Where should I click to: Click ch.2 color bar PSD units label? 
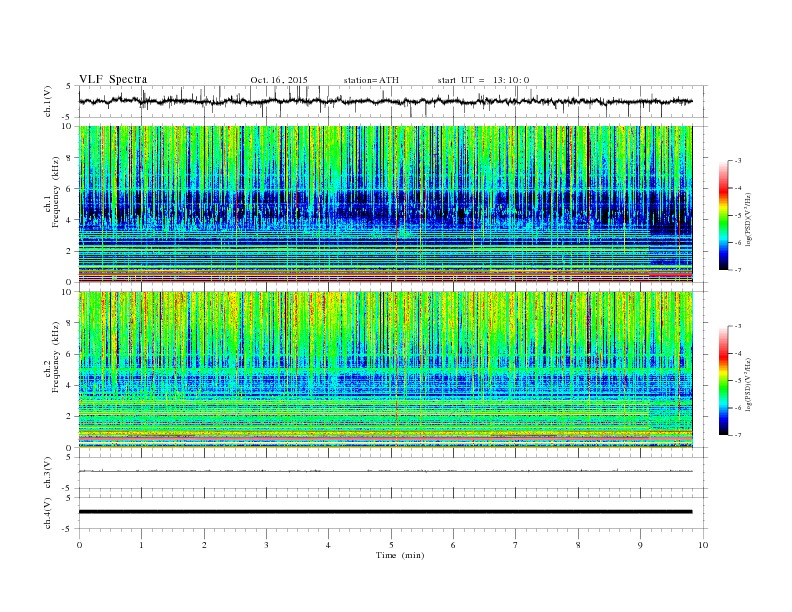(749, 384)
